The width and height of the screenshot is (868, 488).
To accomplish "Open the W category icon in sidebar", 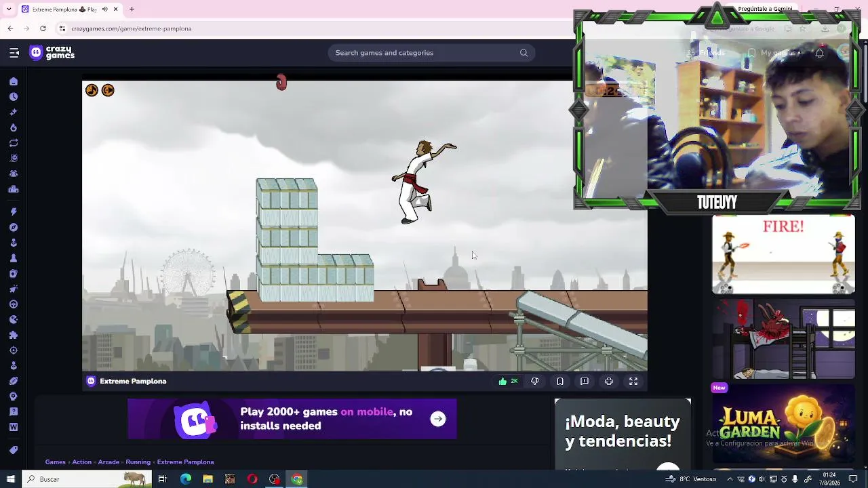I will [14, 427].
